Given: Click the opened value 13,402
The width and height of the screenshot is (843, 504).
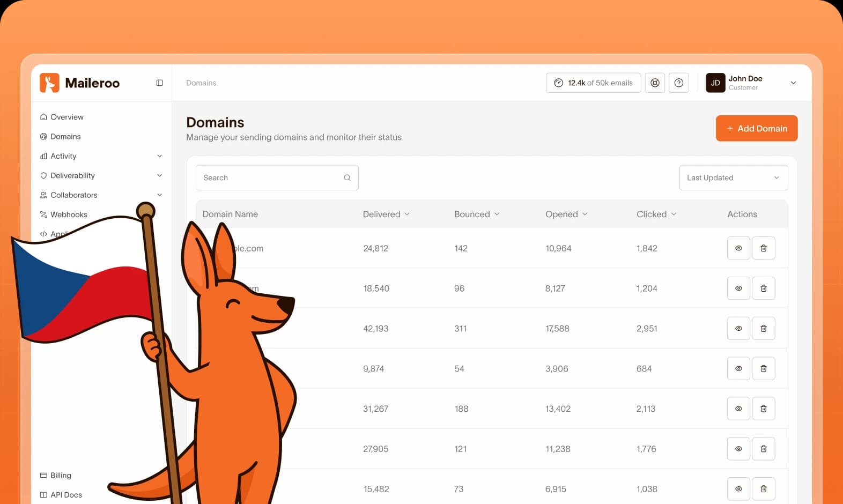Looking at the screenshot, I should (558, 409).
